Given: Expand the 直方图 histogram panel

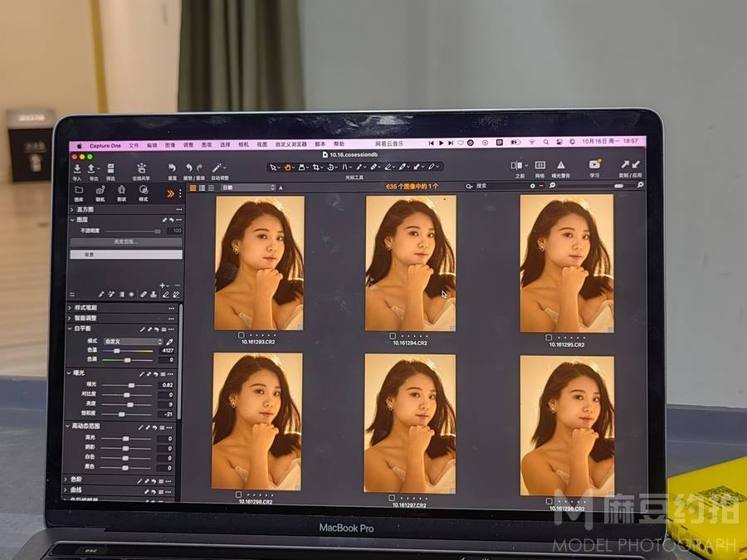Looking at the screenshot, I should tap(72, 210).
